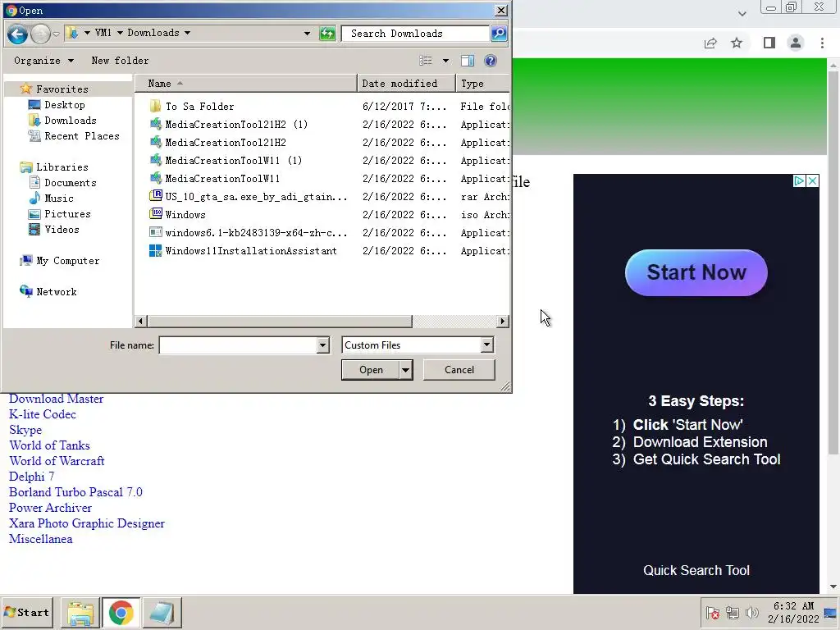Open the Download Master link
The height and width of the screenshot is (630, 840).
57,399
